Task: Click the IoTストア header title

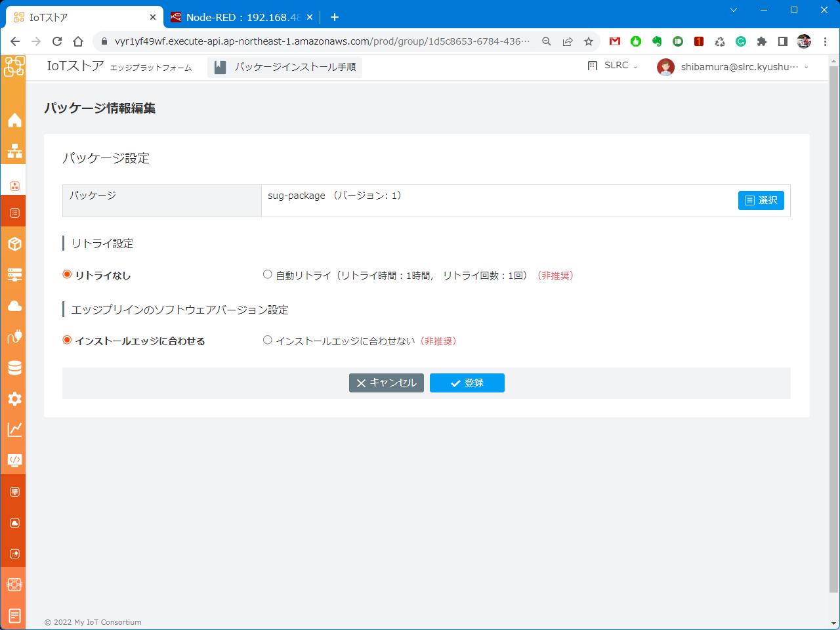Action: coord(75,66)
